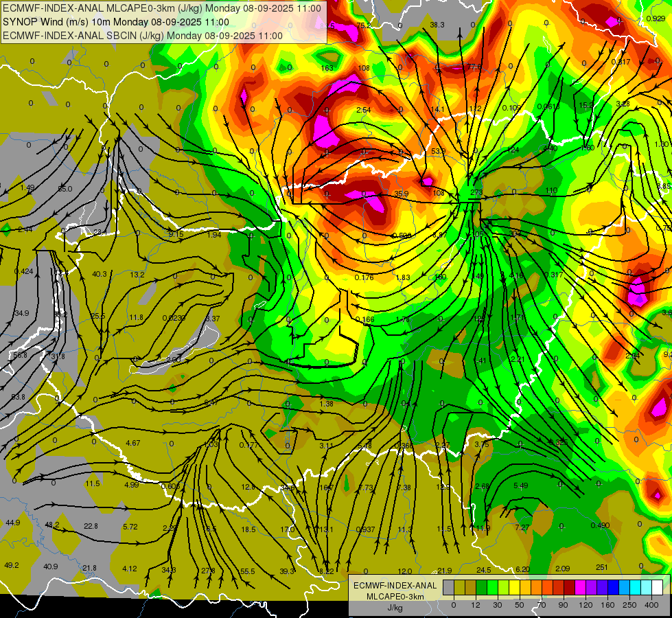The height and width of the screenshot is (618, 672).
Task: Click the map value 2.44
Action: (x=25, y=229)
